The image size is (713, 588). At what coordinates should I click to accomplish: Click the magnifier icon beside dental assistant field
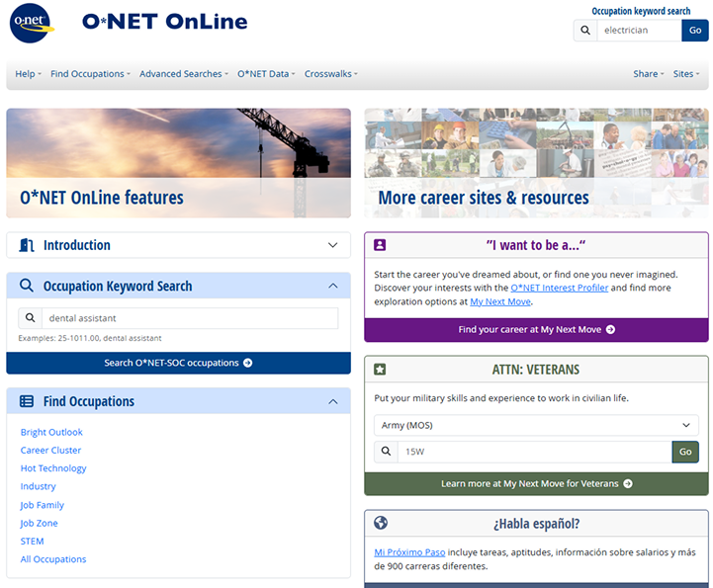coord(30,318)
